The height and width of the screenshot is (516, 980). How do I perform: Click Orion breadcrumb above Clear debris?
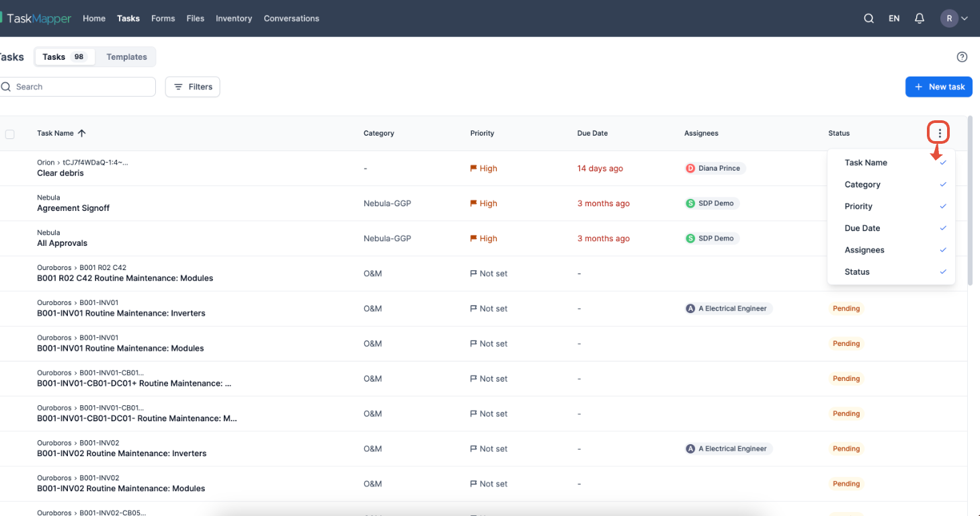click(46, 163)
